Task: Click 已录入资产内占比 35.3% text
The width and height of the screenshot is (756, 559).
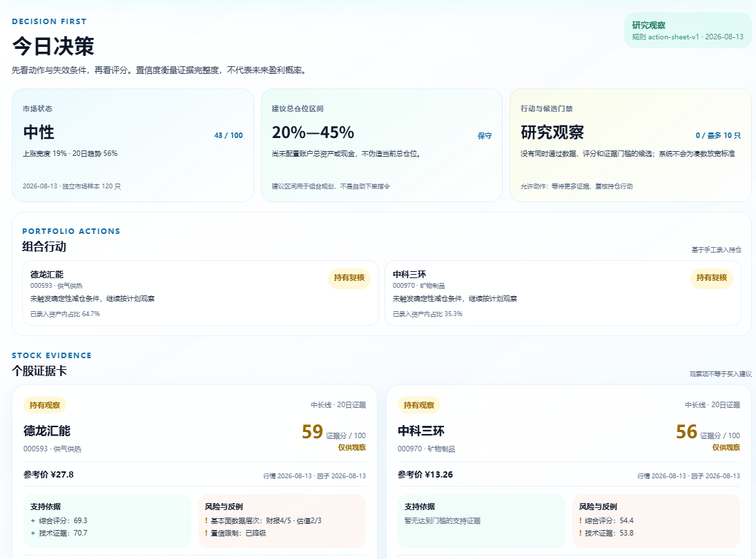Action: pos(427,314)
